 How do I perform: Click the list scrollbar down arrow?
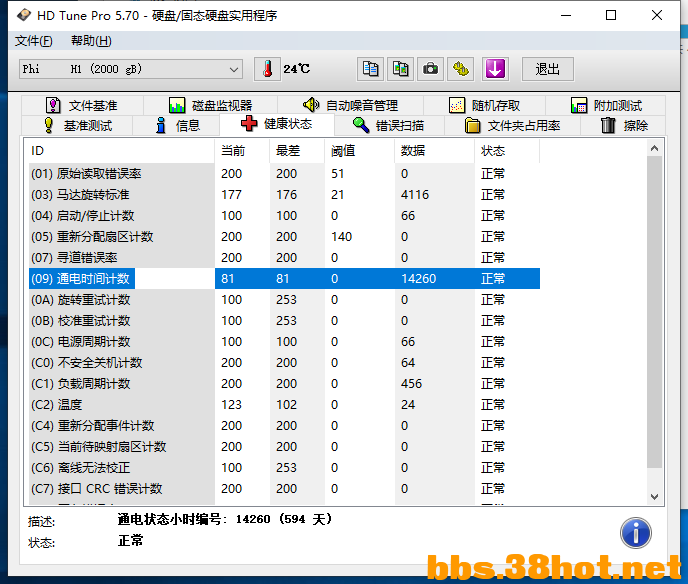tap(654, 497)
